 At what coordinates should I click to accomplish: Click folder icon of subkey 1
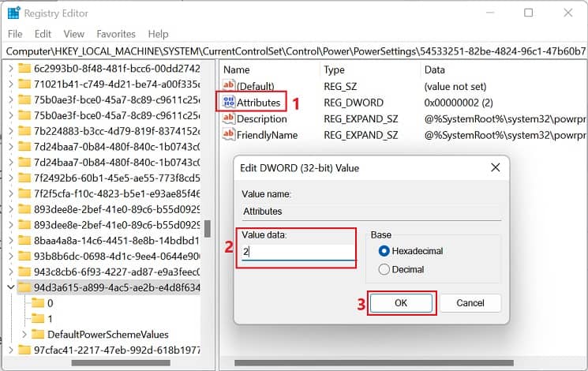click(38, 318)
